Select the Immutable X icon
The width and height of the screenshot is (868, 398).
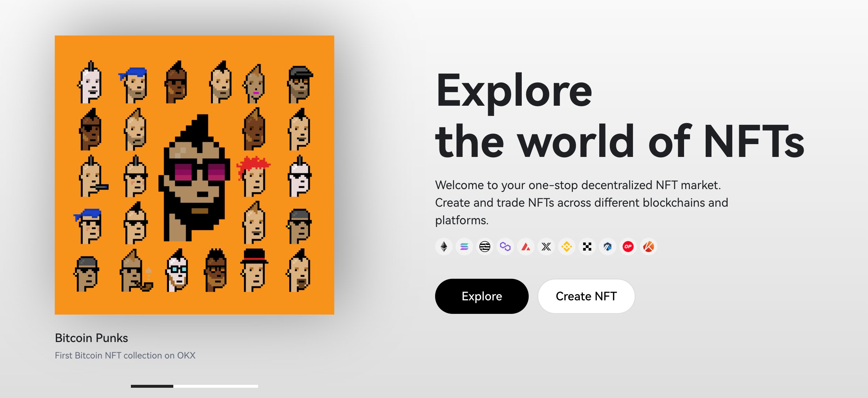click(546, 247)
